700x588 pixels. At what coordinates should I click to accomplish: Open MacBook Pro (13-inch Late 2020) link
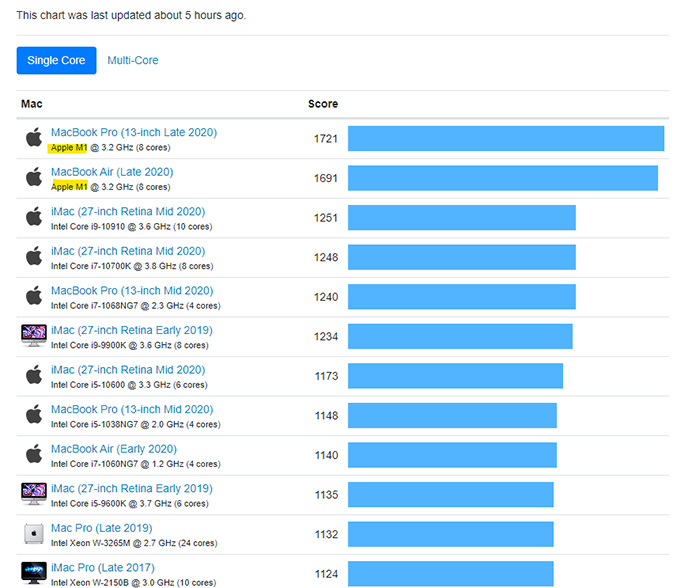click(134, 132)
